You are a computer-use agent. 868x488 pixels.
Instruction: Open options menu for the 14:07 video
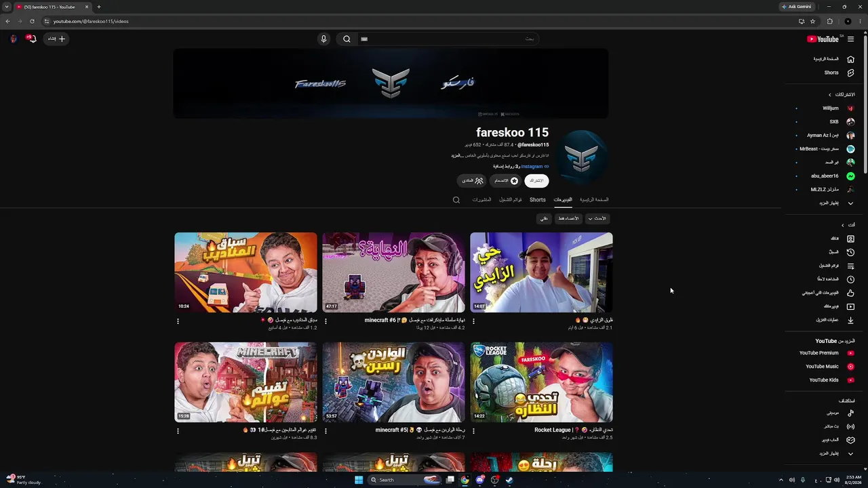click(473, 321)
